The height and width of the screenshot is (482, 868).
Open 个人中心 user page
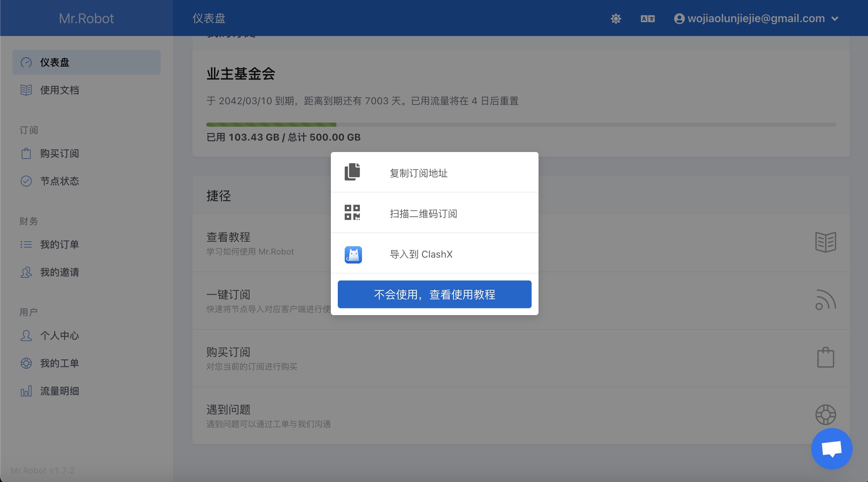coord(59,336)
